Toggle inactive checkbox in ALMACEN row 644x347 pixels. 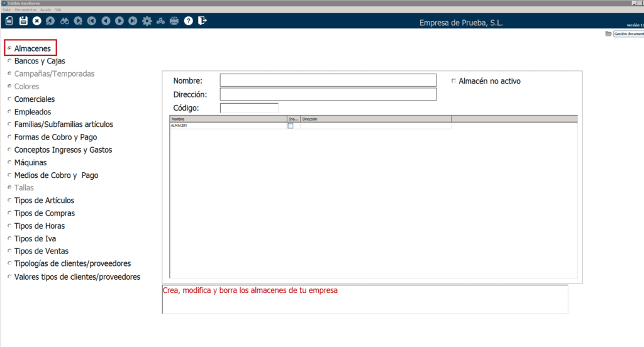[x=291, y=126]
